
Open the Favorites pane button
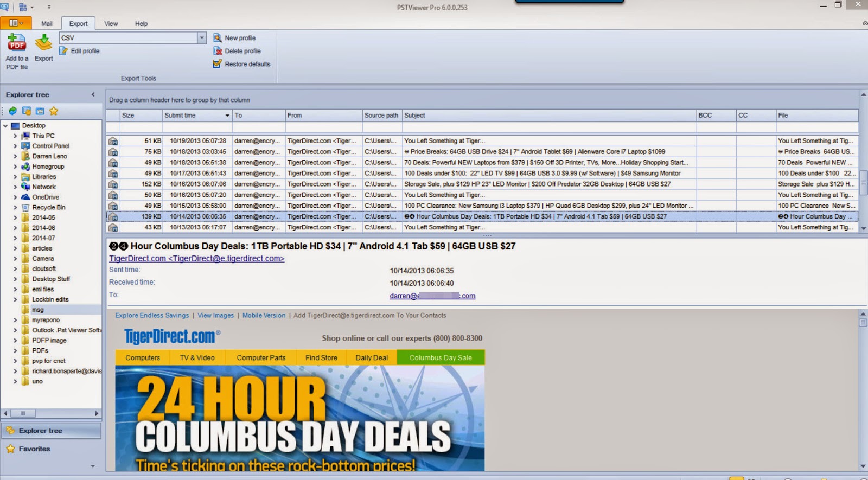click(x=34, y=449)
